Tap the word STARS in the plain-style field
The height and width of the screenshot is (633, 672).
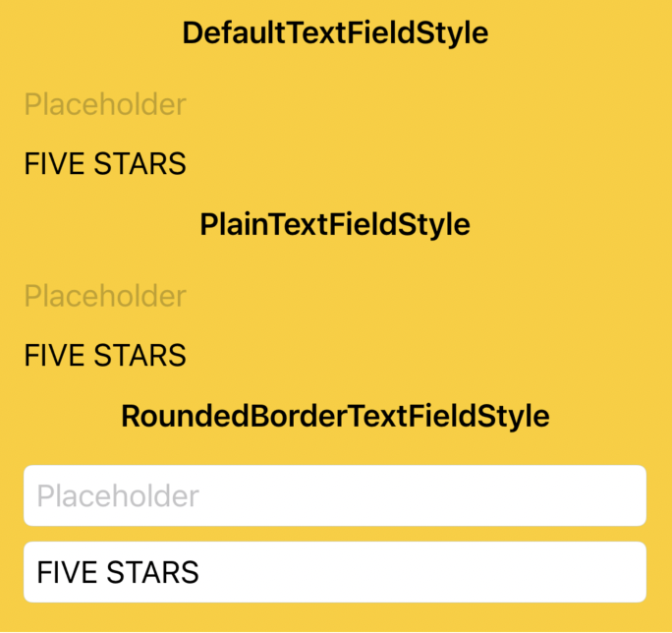pyautogui.click(x=140, y=356)
